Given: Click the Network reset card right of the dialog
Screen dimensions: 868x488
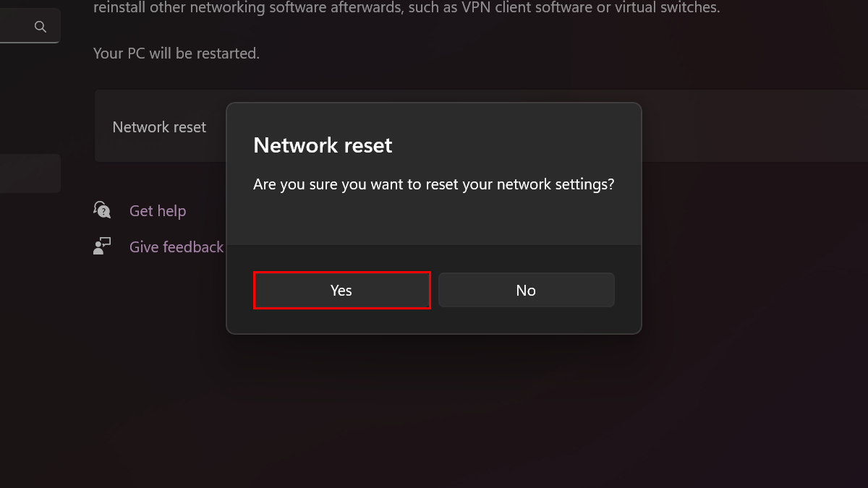Looking at the screenshot, I should [x=752, y=127].
